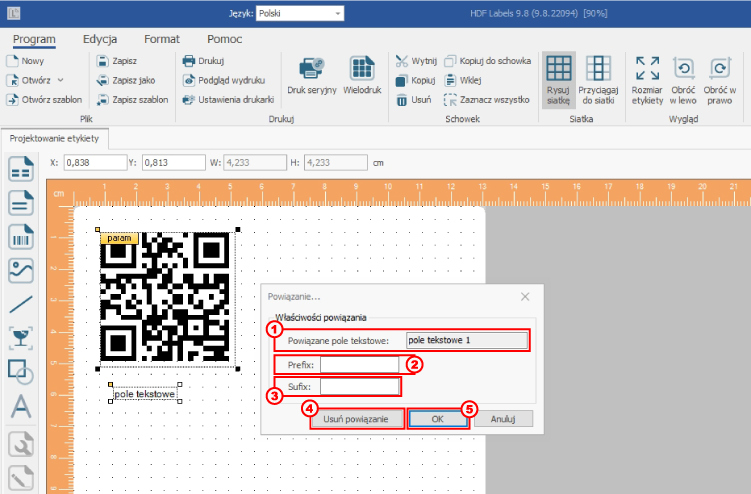The width and height of the screenshot is (751, 494).
Task: Select the image tool in sidebar
Action: click(21, 270)
